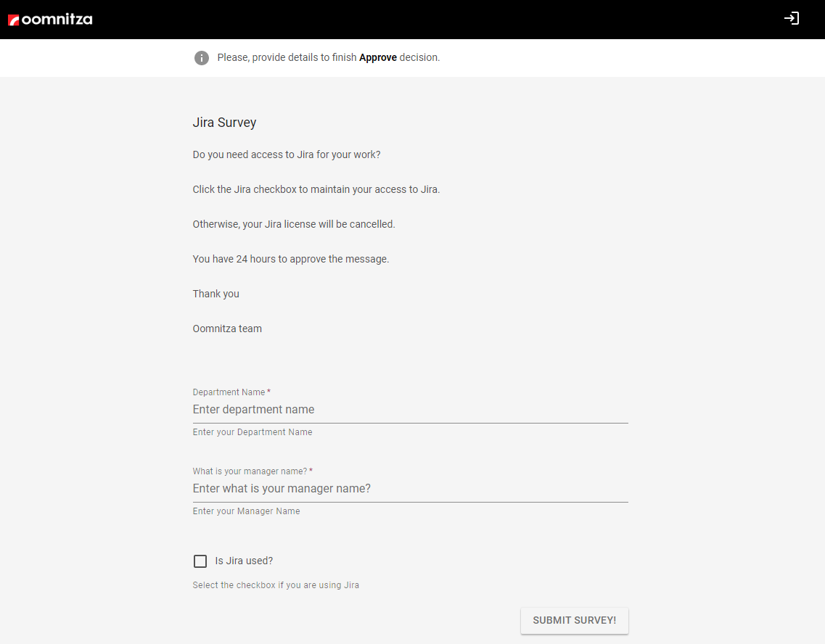This screenshot has height=644, width=825.
Task: Click the 'Enter your Manager Name' hint text
Action: pos(246,511)
